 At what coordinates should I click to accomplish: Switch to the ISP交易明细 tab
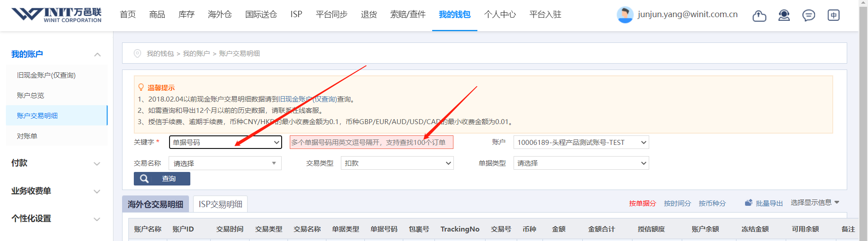pyautogui.click(x=220, y=204)
